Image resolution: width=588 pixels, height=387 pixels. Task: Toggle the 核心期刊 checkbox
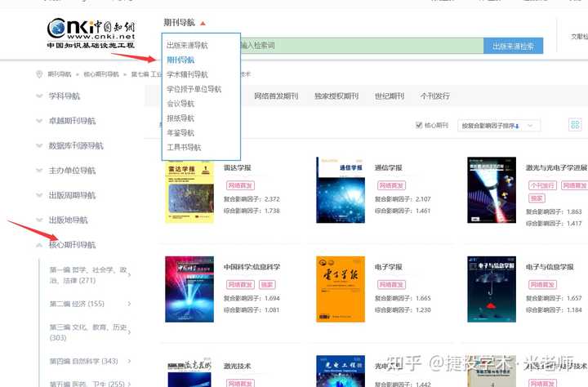pos(419,125)
